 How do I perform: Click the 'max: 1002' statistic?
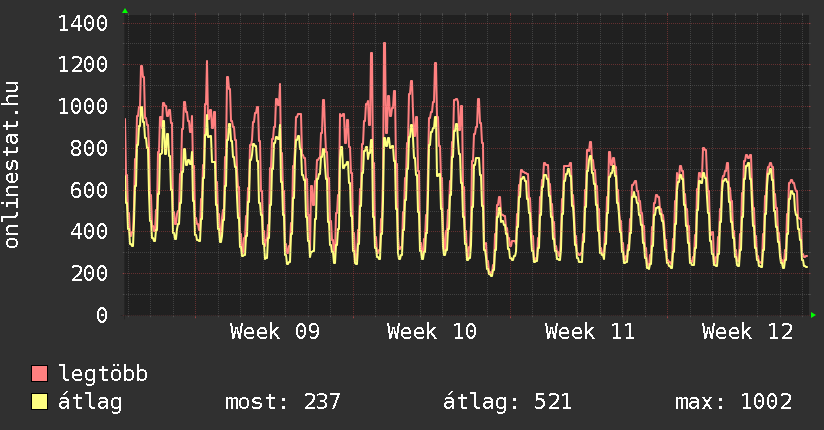tap(733, 402)
